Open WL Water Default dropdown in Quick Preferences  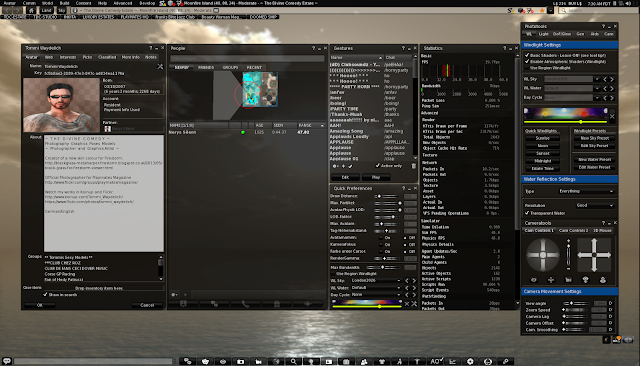376,287
